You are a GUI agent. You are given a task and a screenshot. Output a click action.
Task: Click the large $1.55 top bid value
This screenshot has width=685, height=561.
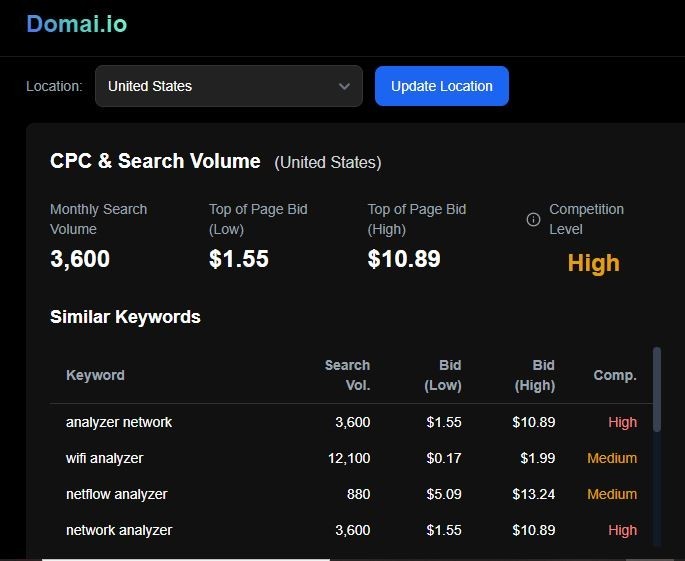(239, 259)
